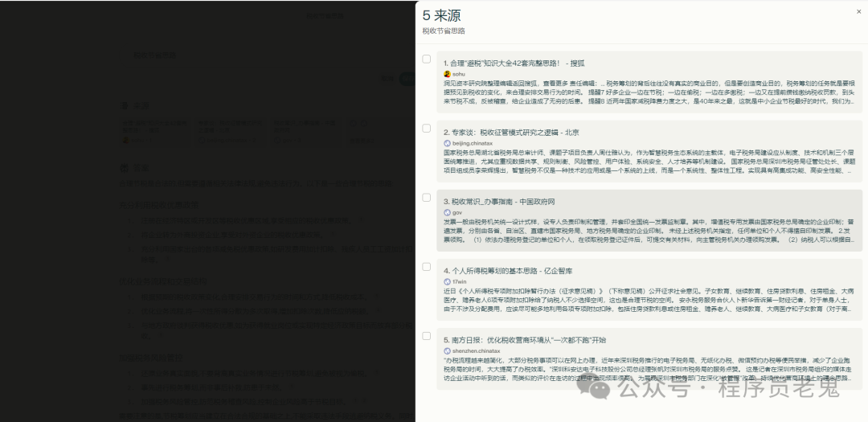Check the box for source 3 税收常识

point(426,197)
